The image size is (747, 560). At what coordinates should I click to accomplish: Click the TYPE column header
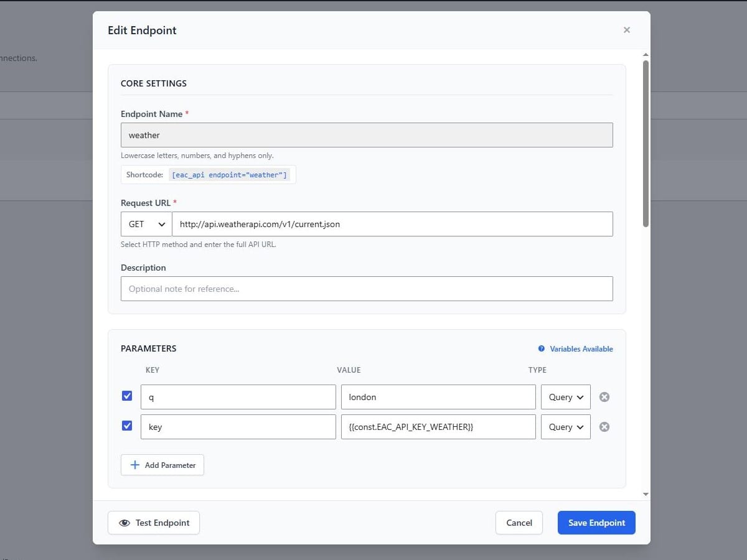(537, 370)
